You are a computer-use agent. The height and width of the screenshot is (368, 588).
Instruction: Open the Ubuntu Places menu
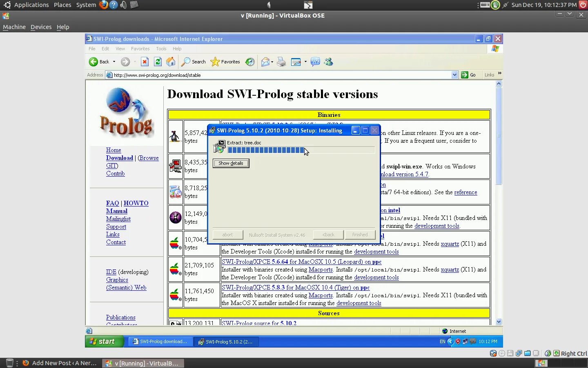tap(62, 5)
